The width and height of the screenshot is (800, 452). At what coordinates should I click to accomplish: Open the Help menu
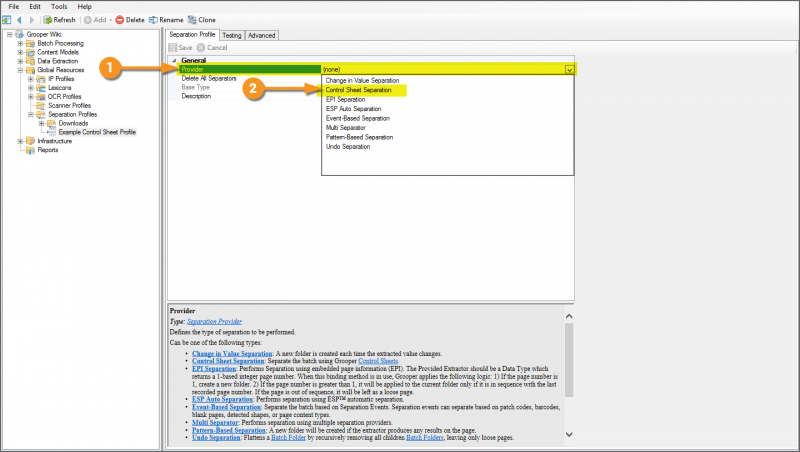coord(84,7)
